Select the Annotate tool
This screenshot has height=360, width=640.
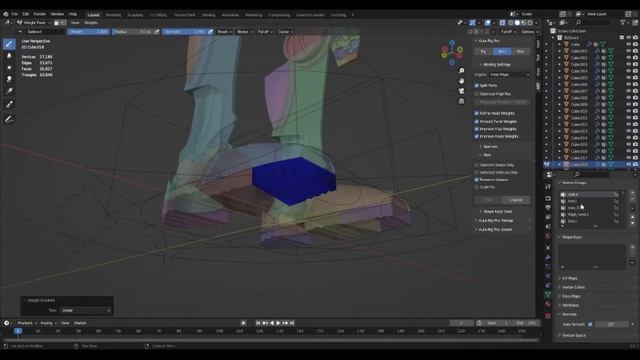tap(9, 119)
